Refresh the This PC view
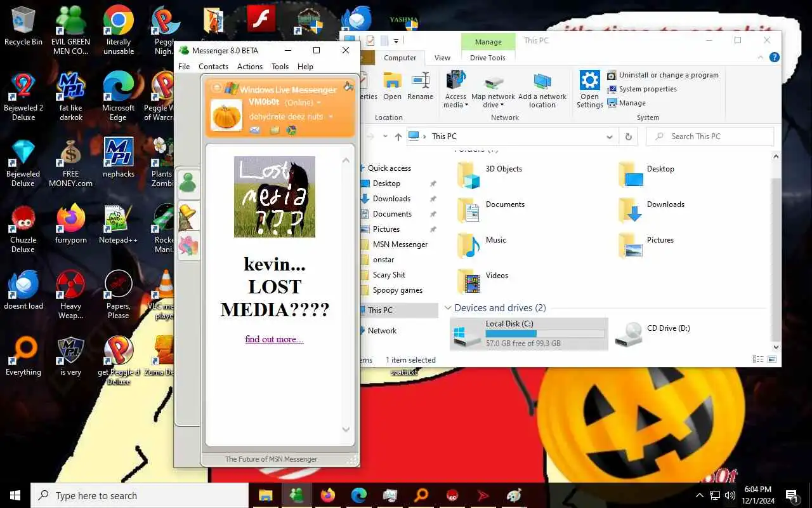 coord(628,137)
